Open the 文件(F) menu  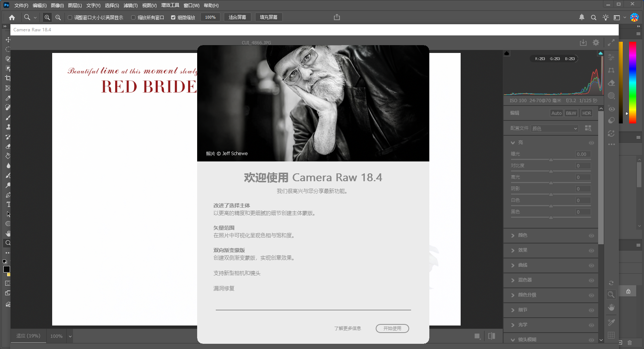(x=21, y=6)
